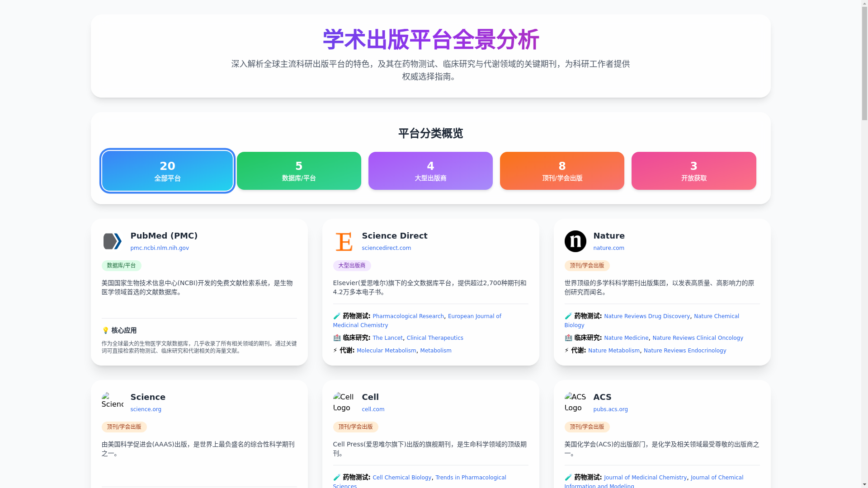Open the Metabolism journal link in Science Direct
The height and width of the screenshot is (488, 868).
436,351
